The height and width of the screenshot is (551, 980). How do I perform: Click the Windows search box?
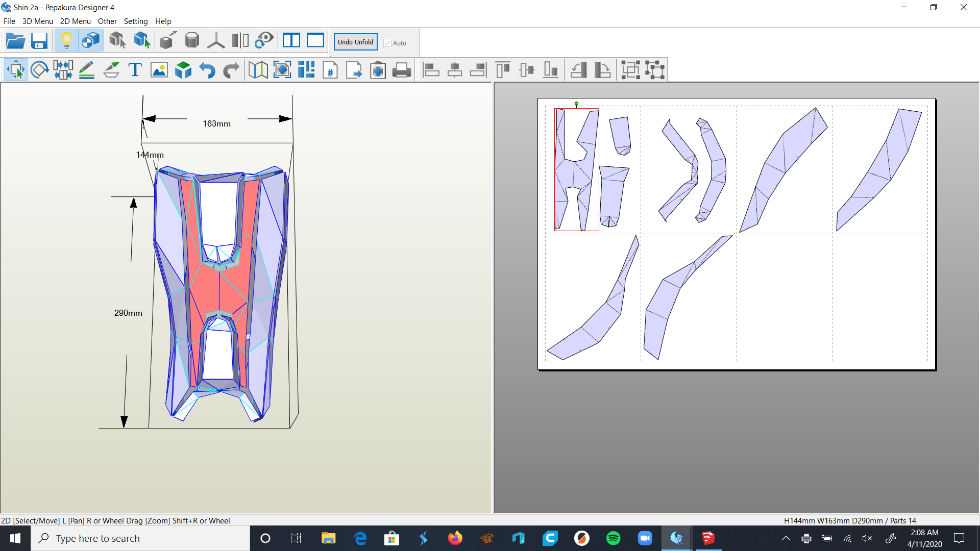click(140, 538)
